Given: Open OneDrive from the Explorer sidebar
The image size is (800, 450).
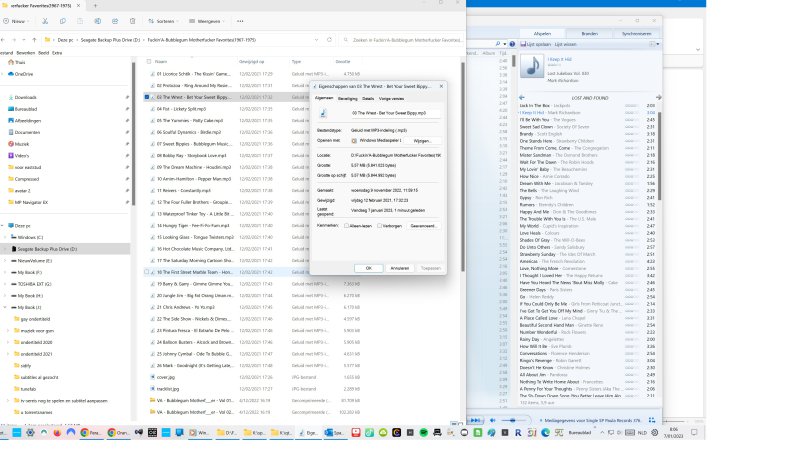Looking at the screenshot, I should [x=23, y=73].
